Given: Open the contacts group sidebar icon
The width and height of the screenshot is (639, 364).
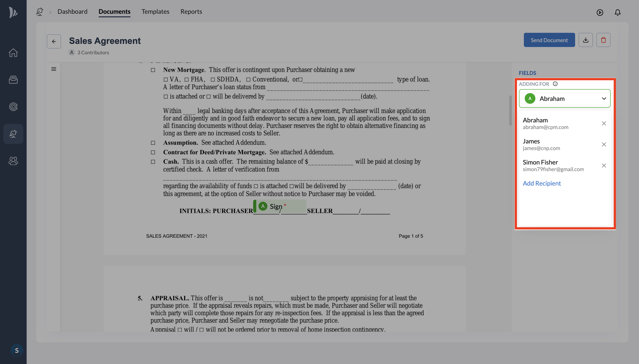Looking at the screenshot, I should (x=13, y=161).
